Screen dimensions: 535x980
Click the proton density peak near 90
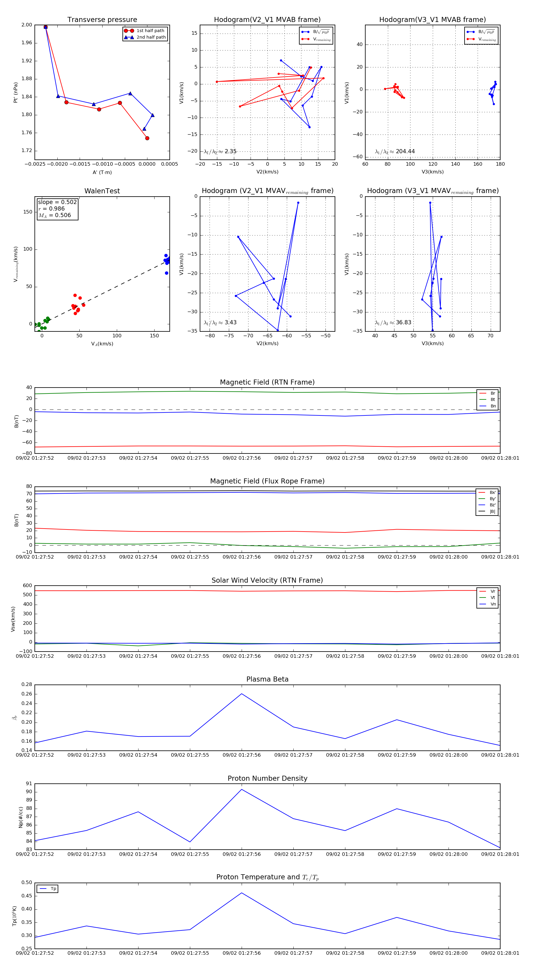(241, 789)
